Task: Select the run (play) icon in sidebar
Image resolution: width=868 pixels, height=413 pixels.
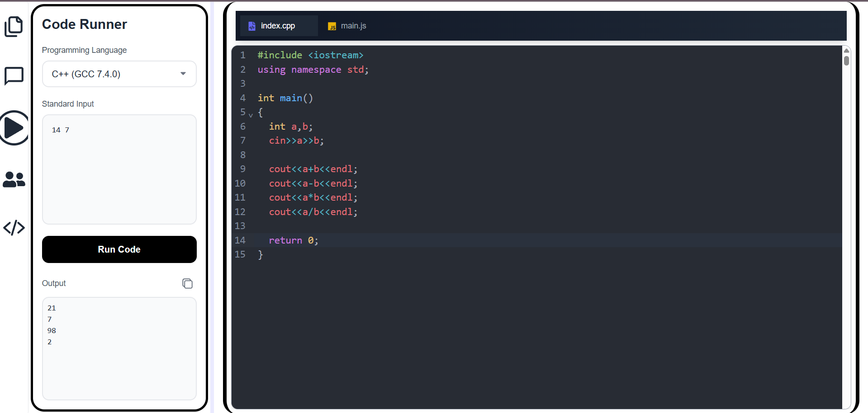Action: pos(14,128)
